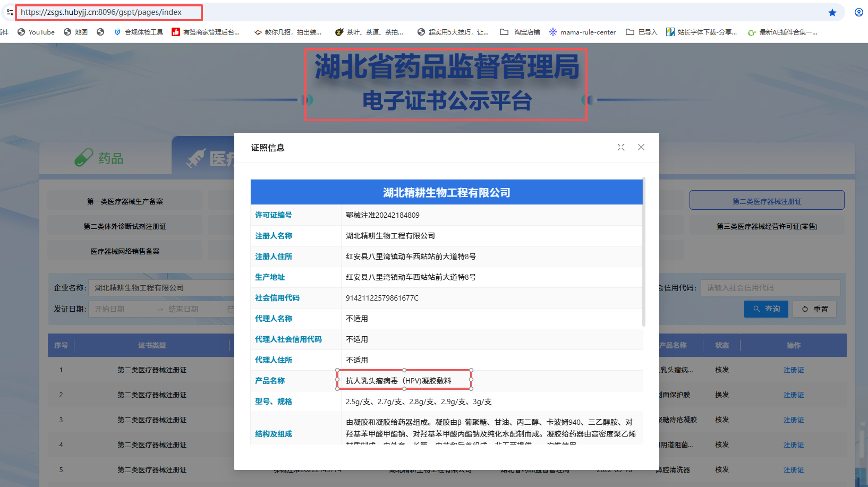Click the 结构及组成 field label
Screen dimensions: 868x487
click(x=274, y=434)
